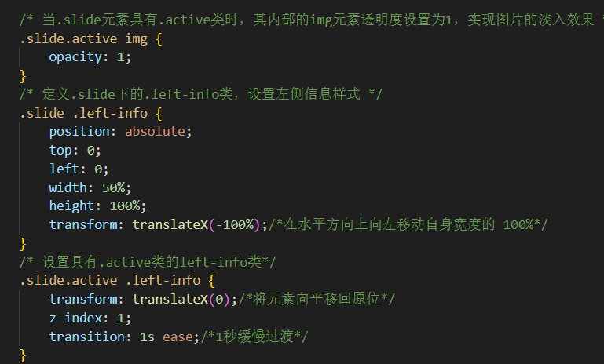Viewport: 604px width, 364px height.
Task: Click the comment about moving left 100%
Action: click(x=408, y=224)
